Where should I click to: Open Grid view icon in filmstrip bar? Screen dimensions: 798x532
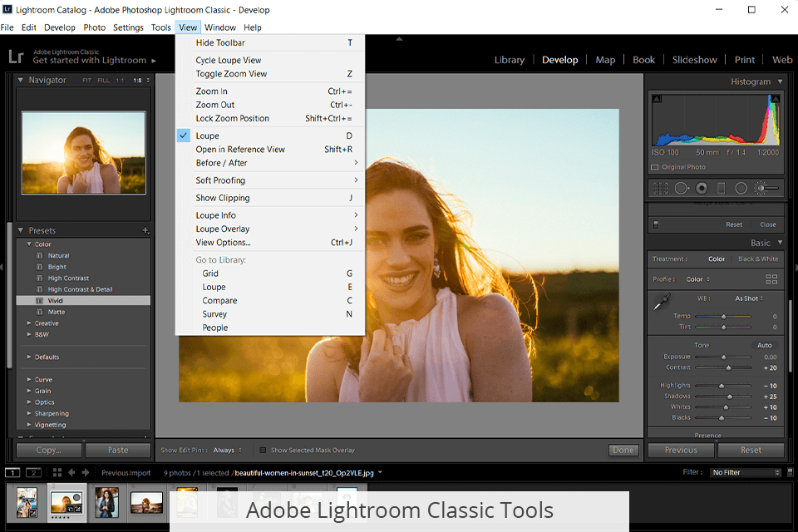[x=57, y=472]
